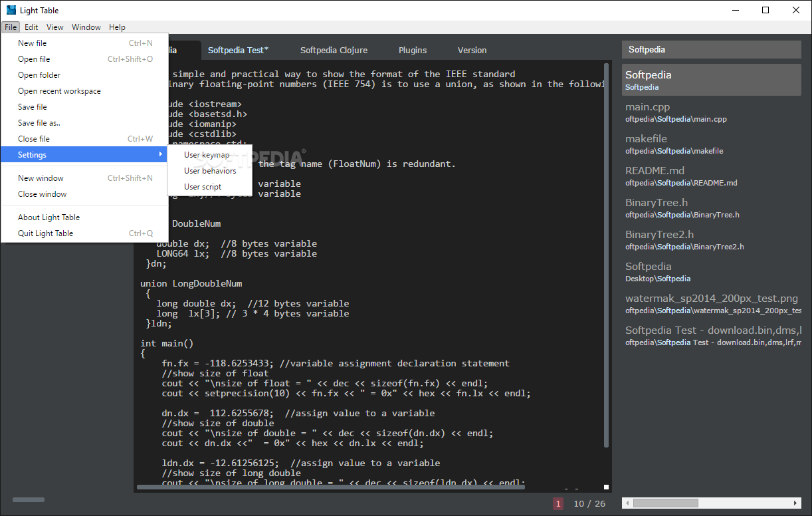
Task: Open User script settings
Action: (x=210, y=187)
